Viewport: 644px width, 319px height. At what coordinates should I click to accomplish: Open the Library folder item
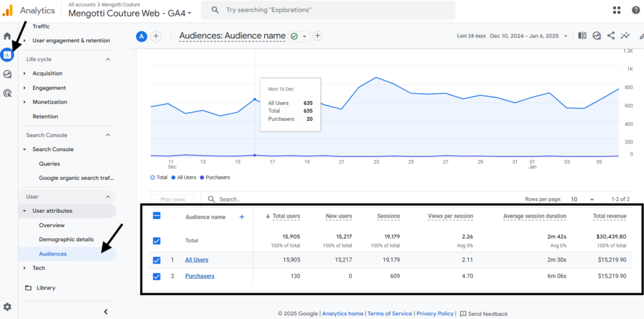point(40,288)
